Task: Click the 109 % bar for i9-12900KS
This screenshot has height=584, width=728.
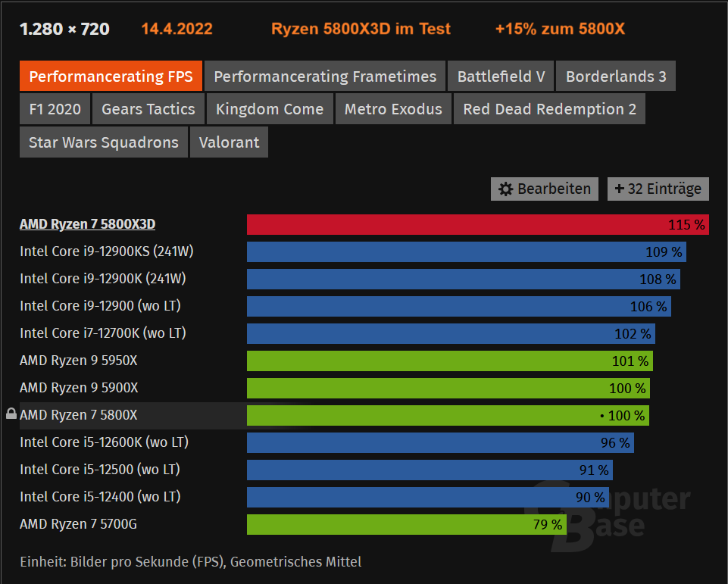Action: coord(467,252)
